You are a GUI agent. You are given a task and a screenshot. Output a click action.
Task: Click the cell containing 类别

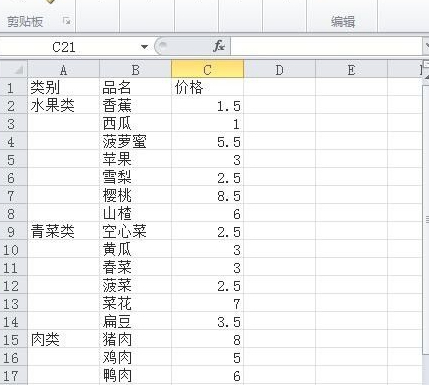click(x=63, y=88)
